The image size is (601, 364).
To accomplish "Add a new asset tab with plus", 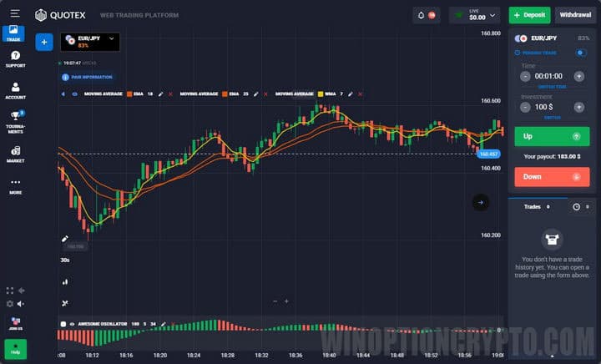I will (x=44, y=42).
